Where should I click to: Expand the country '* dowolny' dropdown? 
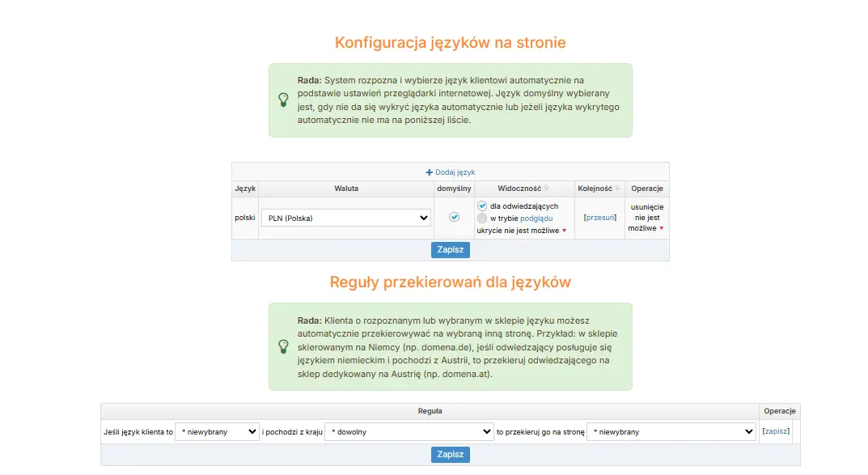tap(409, 432)
